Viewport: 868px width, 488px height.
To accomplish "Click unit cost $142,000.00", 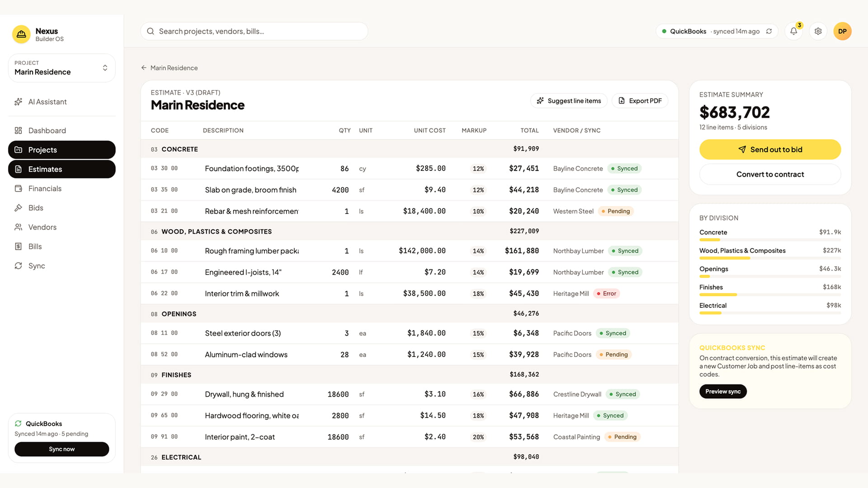I will 422,251.
